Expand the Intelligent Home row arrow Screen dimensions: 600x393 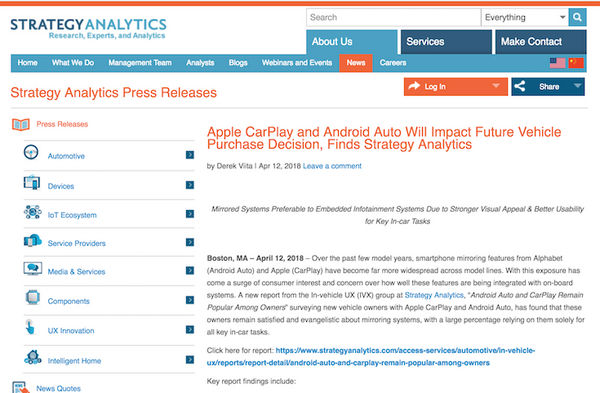coord(190,360)
